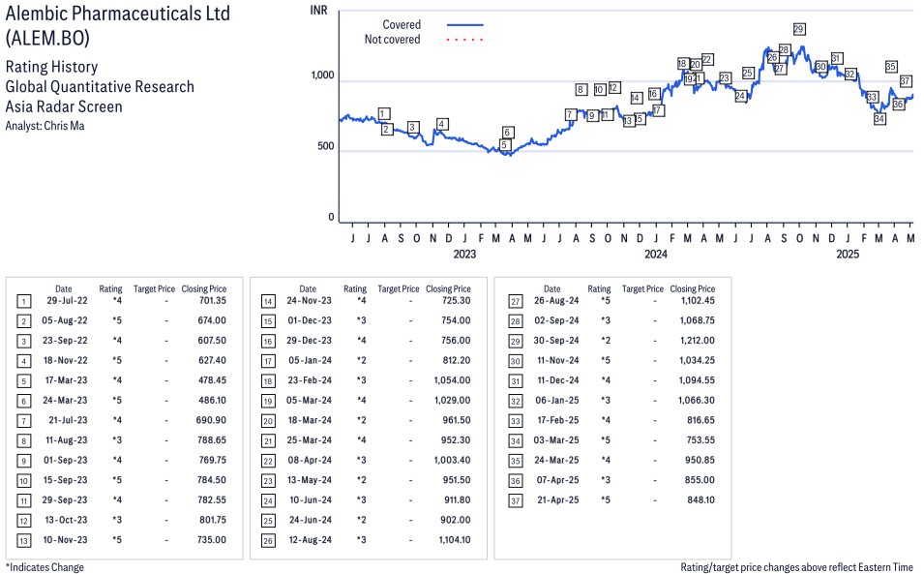Click the 1,000 y-axis label
The width and height of the screenshot is (924, 574).
pyautogui.click(x=322, y=75)
